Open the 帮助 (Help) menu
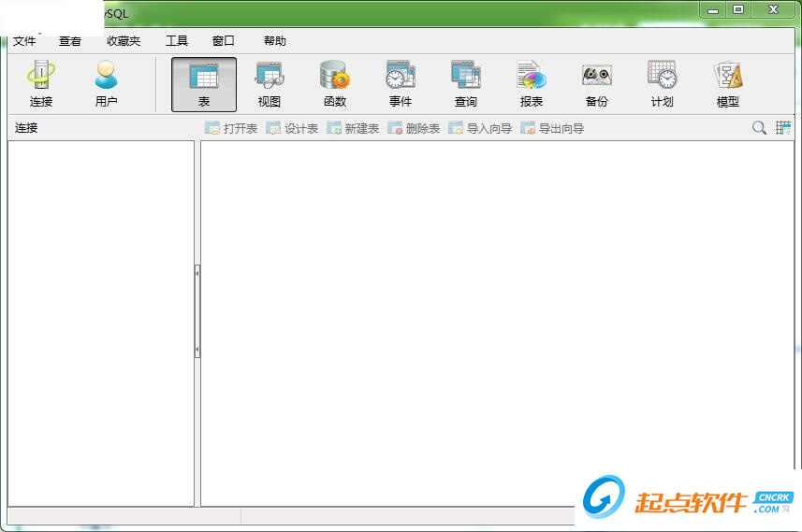This screenshot has width=802, height=532. [275, 41]
